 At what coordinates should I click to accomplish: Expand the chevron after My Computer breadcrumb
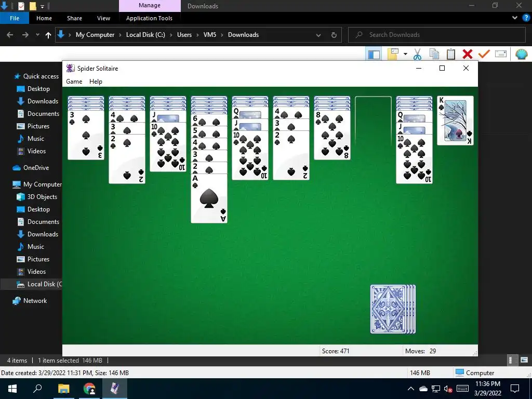[x=120, y=35]
